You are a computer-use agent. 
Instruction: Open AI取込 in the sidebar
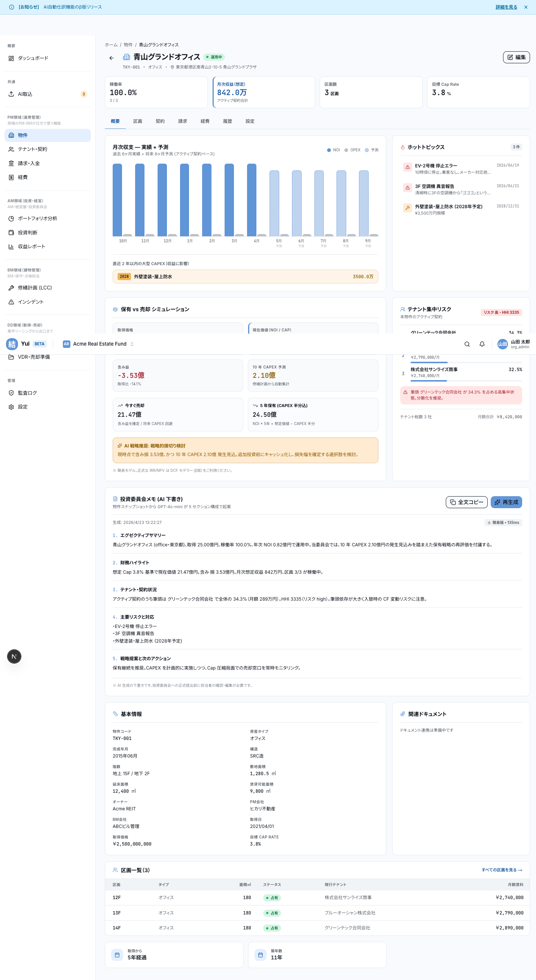tap(48, 94)
